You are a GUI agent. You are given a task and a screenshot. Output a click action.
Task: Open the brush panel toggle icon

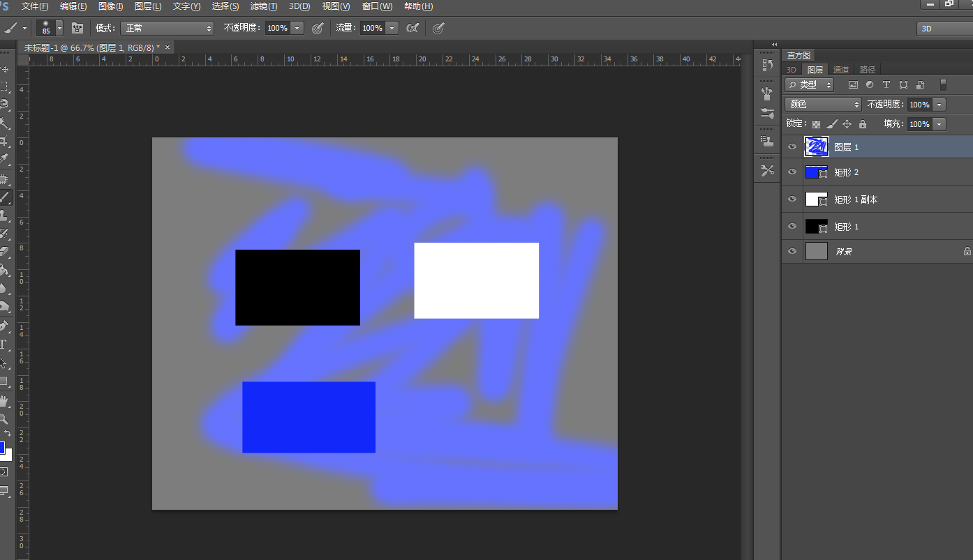pos(77,28)
